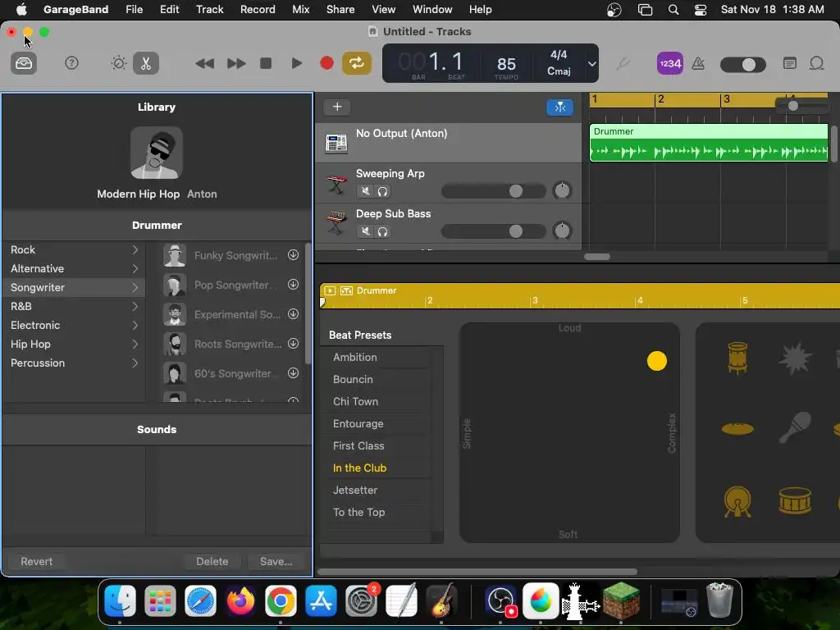The image size is (840, 630).
Task: Click the tempo value 85
Action: point(506,64)
